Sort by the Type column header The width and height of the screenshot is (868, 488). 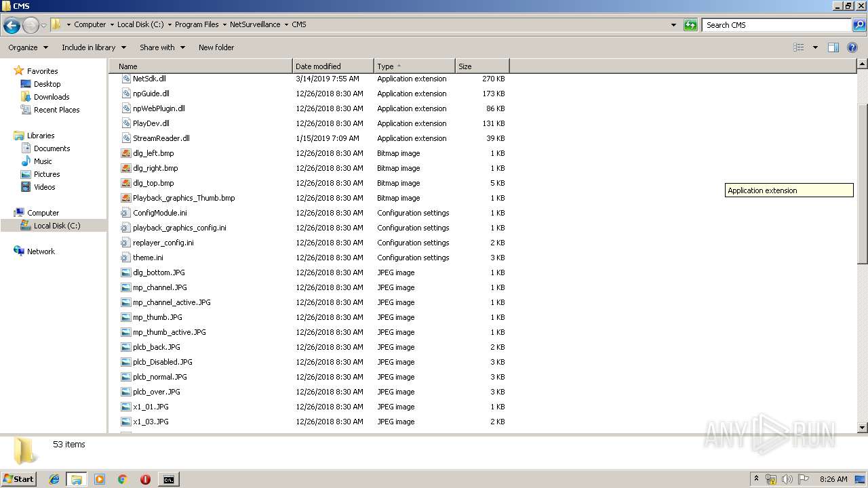[x=414, y=66]
